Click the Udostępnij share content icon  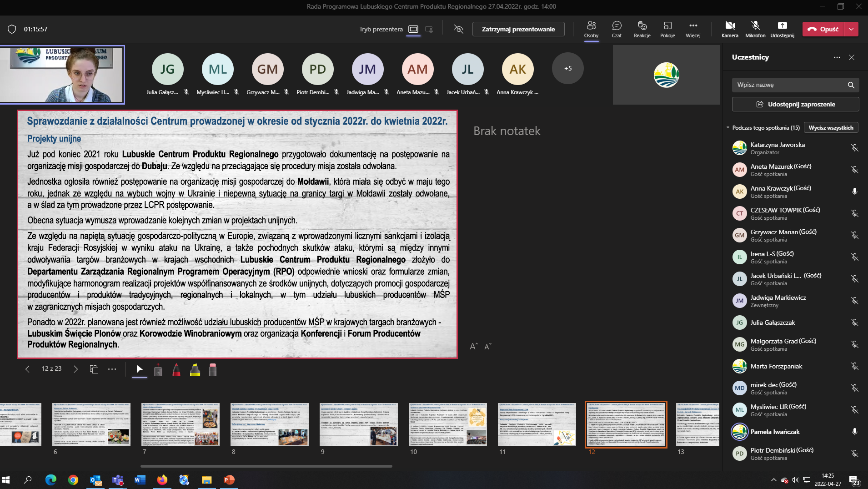click(782, 29)
